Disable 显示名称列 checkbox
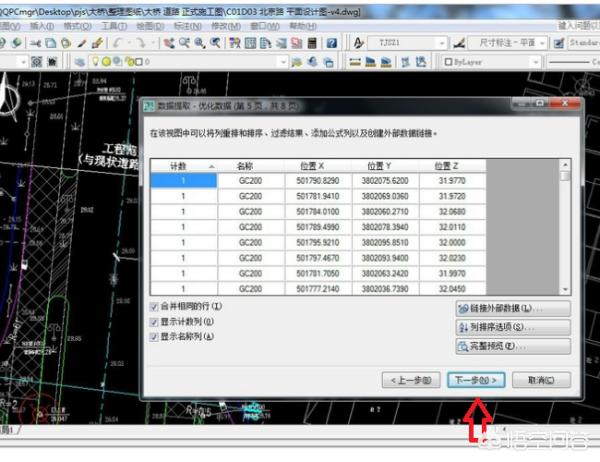600x462 pixels. (x=154, y=338)
